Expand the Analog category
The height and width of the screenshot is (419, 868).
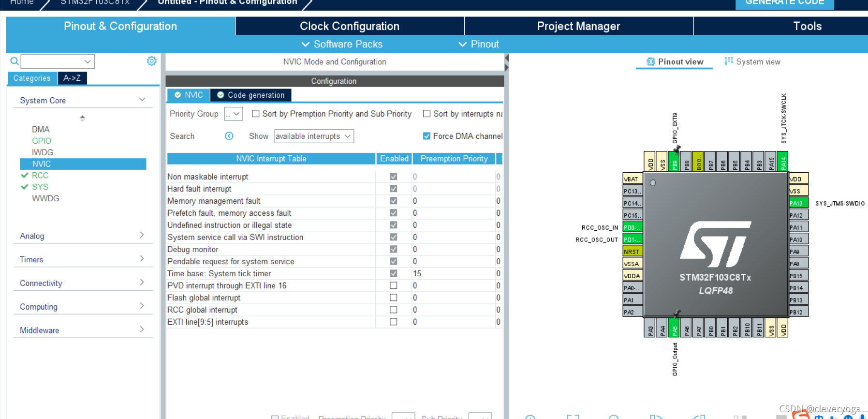pos(142,235)
